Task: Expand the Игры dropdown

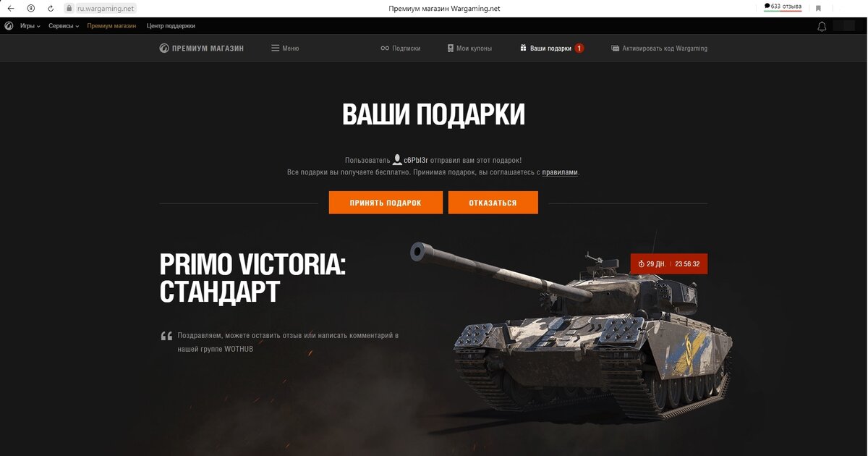Action: [x=30, y=25]
